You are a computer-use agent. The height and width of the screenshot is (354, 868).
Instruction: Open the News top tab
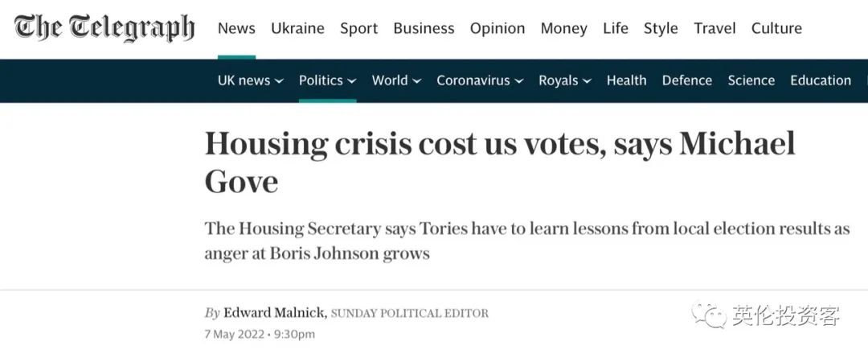tap(236, 29)
